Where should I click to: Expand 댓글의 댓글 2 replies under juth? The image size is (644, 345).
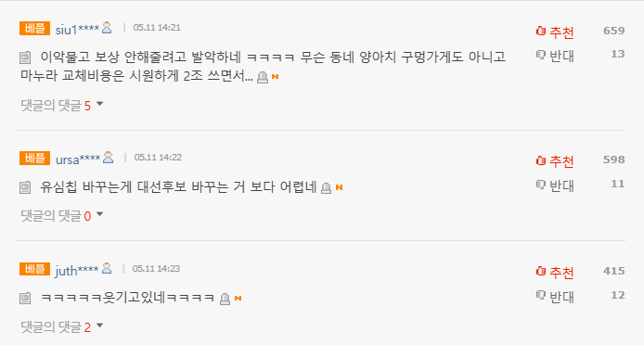62,326
